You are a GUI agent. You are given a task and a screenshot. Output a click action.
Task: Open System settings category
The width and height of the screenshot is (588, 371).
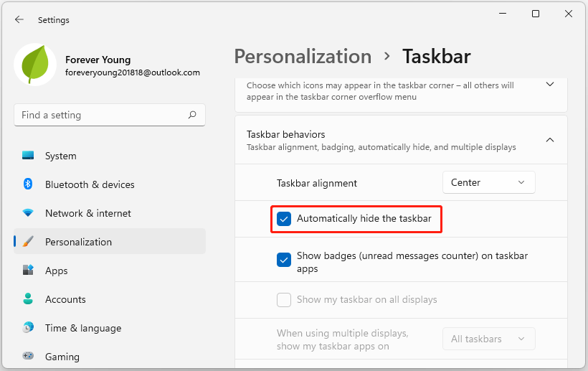110,156
